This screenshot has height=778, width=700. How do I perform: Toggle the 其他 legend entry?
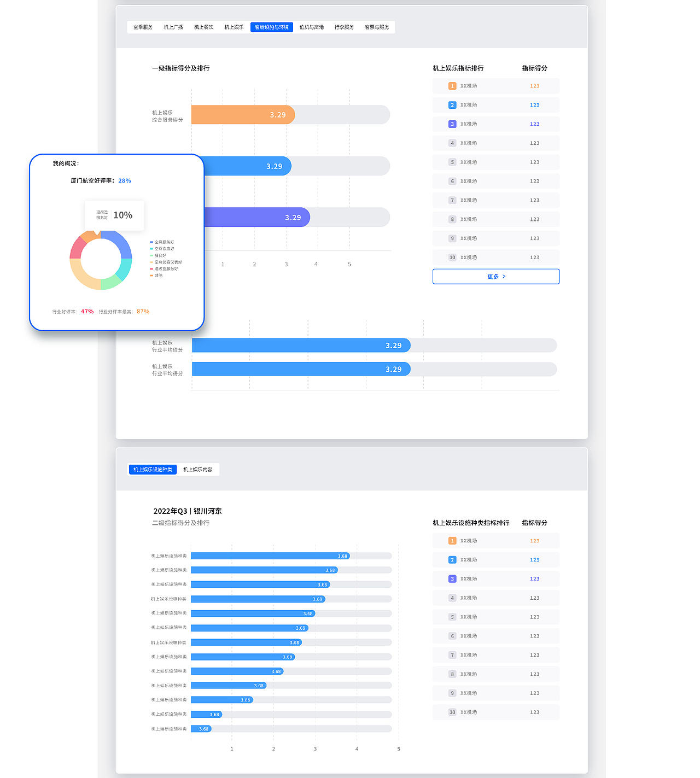click(x=156, y=276)
